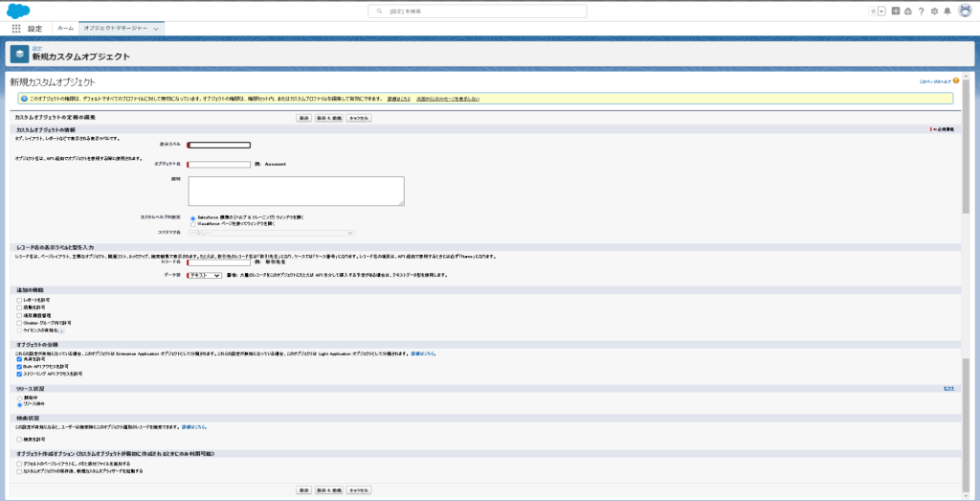Open the データ型 テキスト dropdown

coord(205,275)
